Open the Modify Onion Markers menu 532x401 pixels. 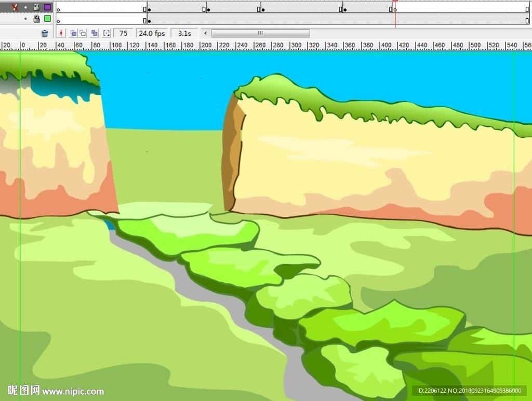(107, 33)
